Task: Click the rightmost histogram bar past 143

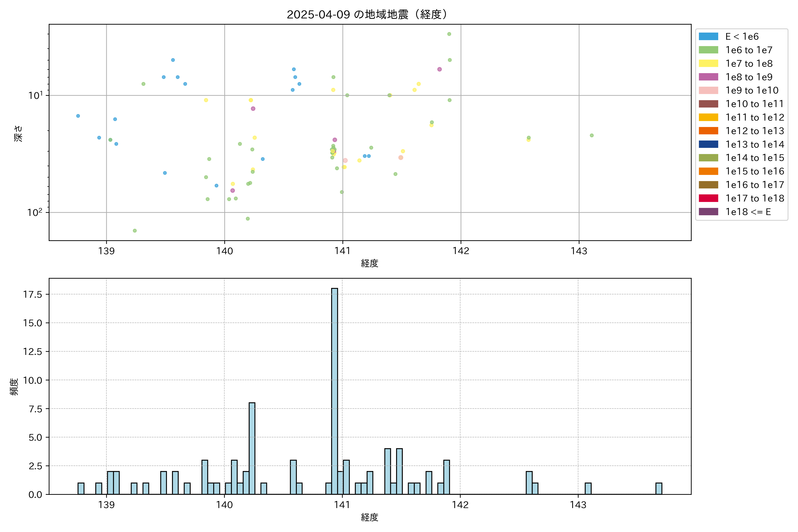Action: pyautogui.click(x=659, y=489)
